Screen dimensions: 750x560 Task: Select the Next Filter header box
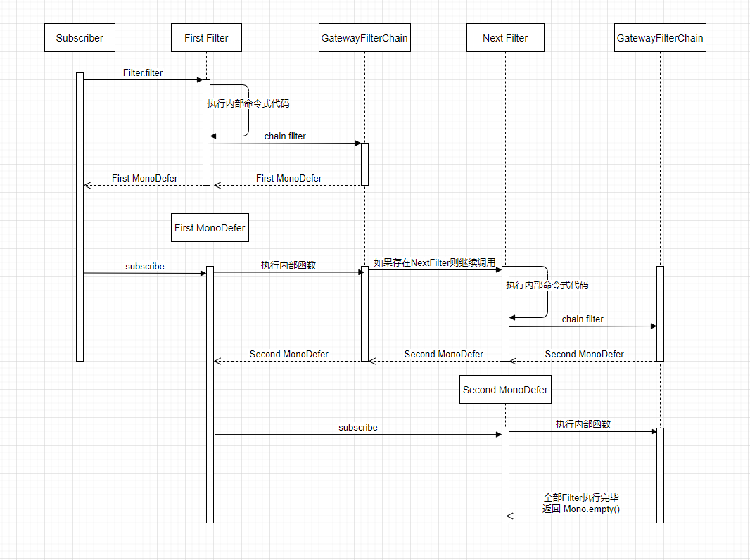point(505,38)
